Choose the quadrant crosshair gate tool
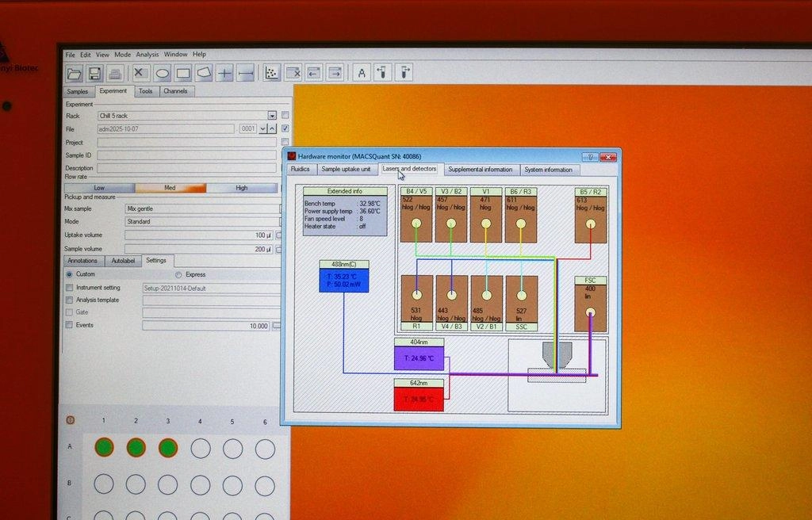812x520 pixels. [x=225, y=73]
